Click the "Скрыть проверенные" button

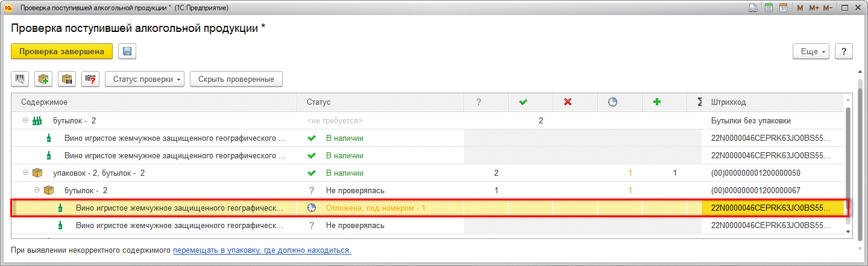(x=236, y=79)
